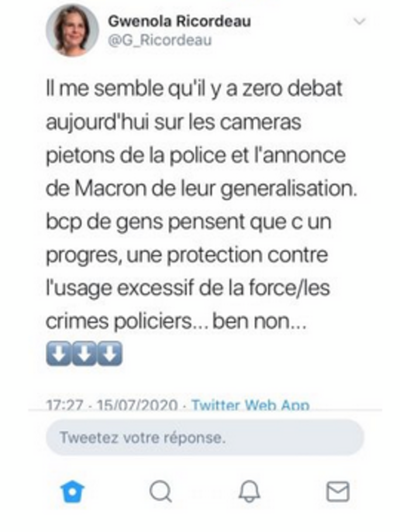Open the Search magnifier icon
This screenshot has width=400, height=532.
(160, 492)
